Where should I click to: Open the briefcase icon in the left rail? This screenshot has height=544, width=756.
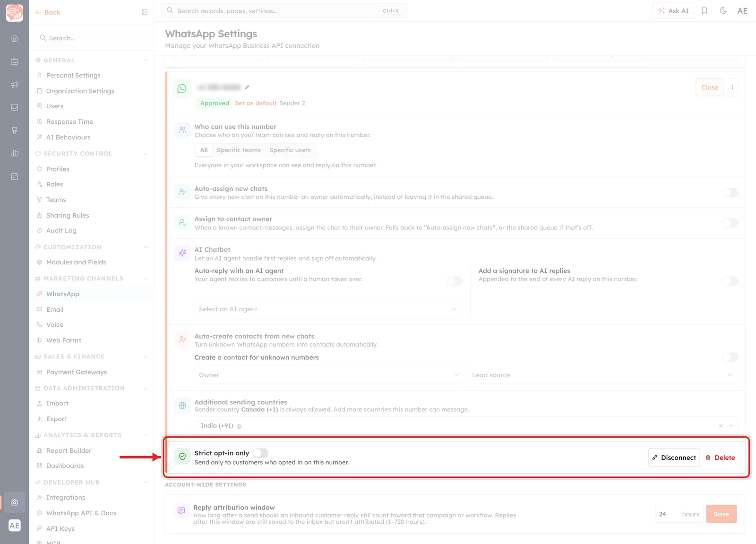click(15, 61)
